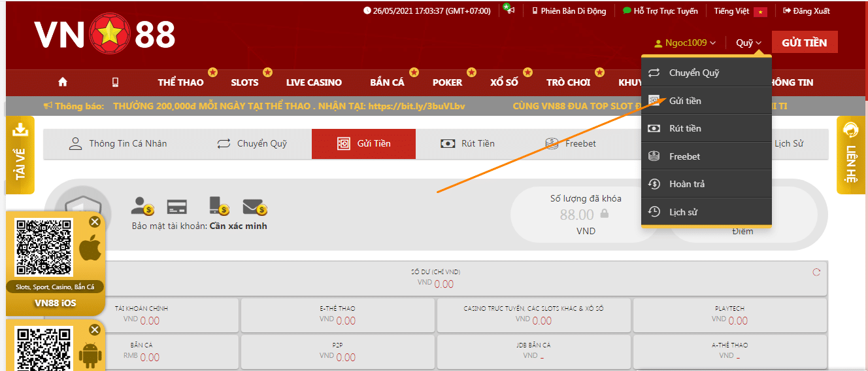The width and height of the screenshot is (868, 371).
Task: Open Thông Tin Cá Nhân tab
Action: pos(118,143)
